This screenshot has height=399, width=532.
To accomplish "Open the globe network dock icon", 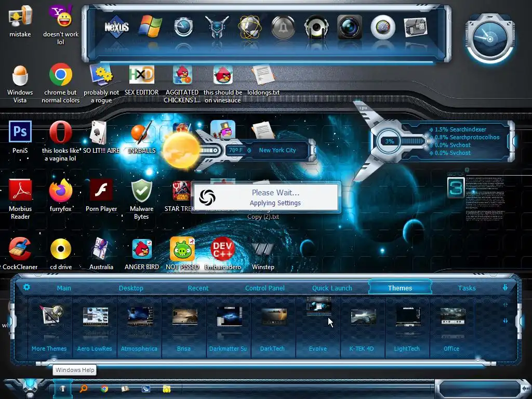I will 250,27.
